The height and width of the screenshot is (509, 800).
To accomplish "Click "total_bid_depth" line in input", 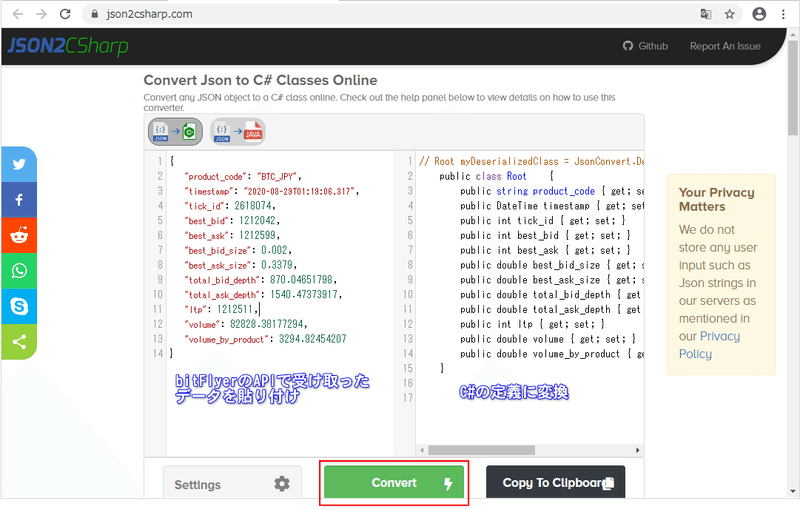I will pos(260,280).
